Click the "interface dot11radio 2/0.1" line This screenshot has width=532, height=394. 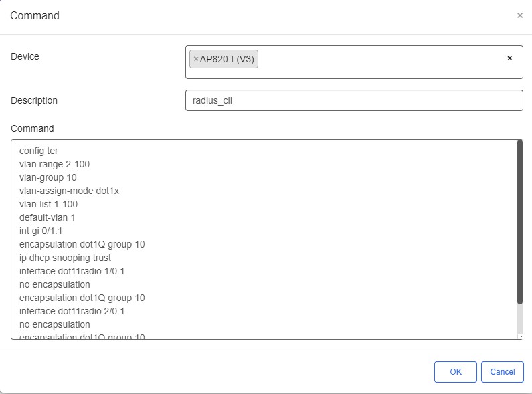(72, 311)
